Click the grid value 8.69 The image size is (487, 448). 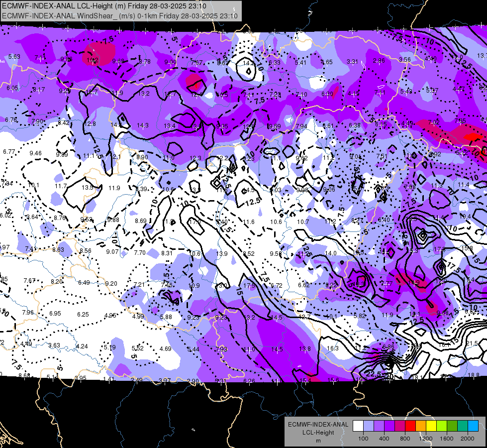click(x=141, y=221)
